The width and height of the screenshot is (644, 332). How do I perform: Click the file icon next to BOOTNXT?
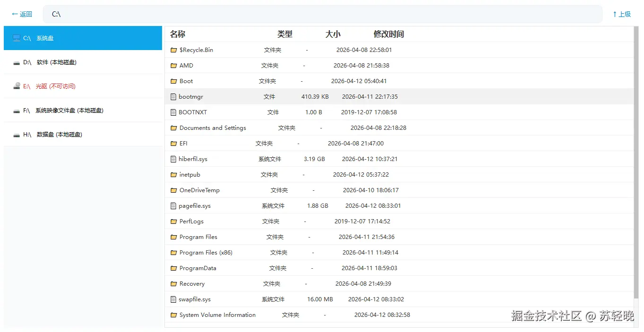[173, 112]
